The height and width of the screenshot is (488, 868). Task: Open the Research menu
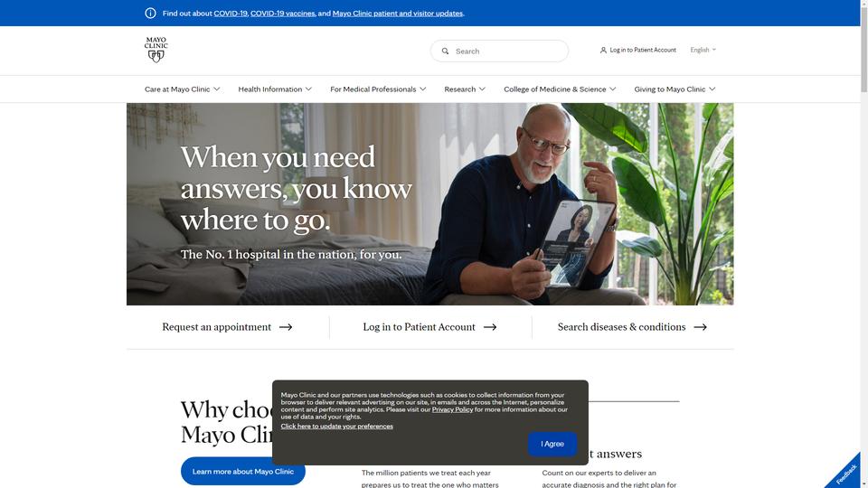tap(465, 89)
